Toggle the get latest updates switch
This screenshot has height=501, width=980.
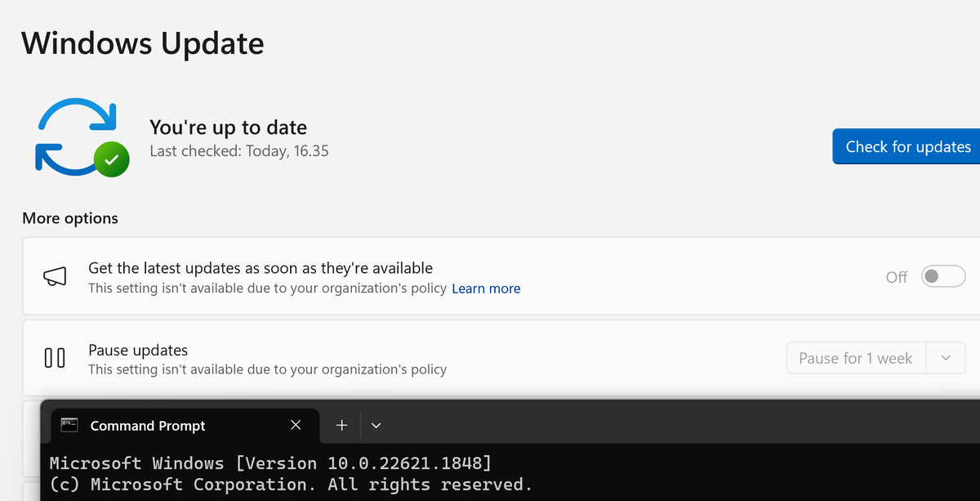(x=943, y=277)
